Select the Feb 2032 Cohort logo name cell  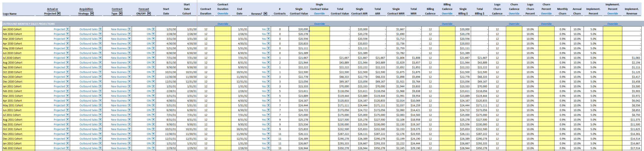pyautogui.click(x=19, y=148)
